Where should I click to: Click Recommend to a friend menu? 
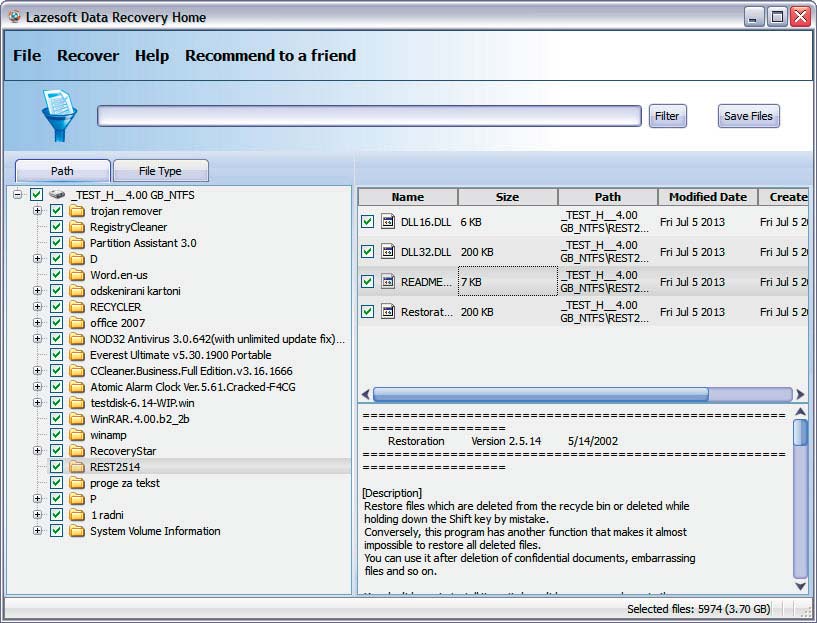click(x=270, y=55)
